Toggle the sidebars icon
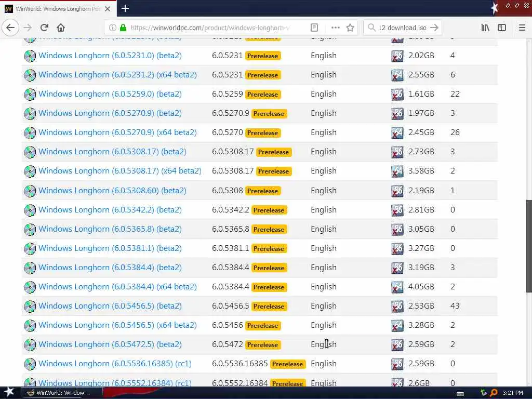The image size is (532, 399). (x=502, y=28)
